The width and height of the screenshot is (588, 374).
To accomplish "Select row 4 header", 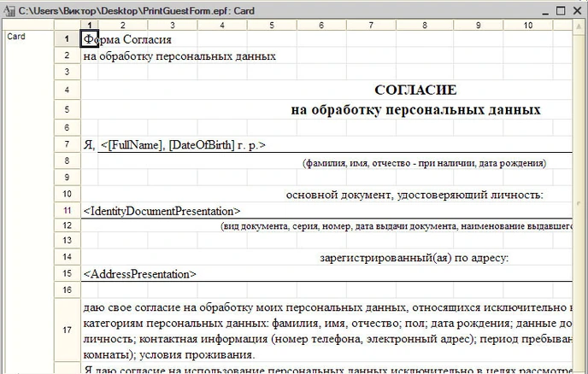I will (66, 91).
